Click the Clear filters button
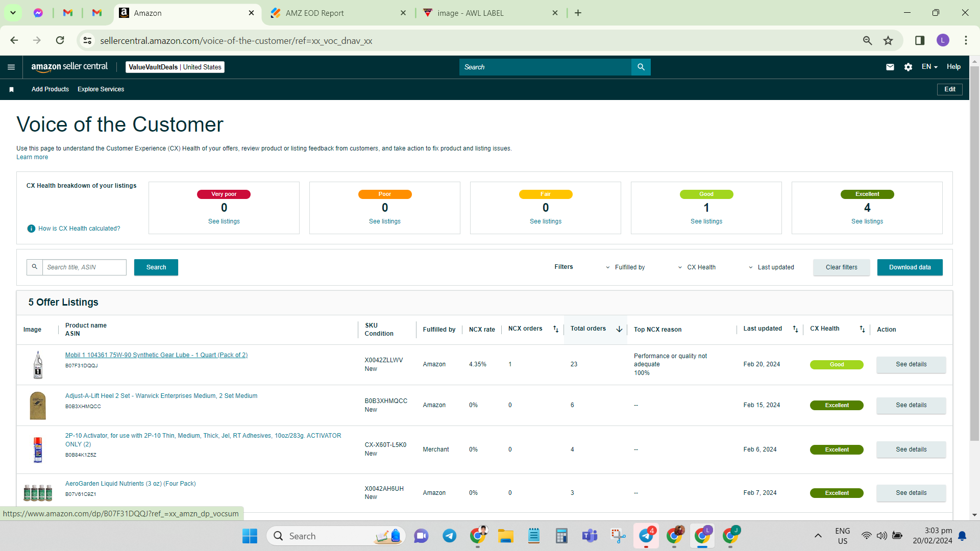 842,267
